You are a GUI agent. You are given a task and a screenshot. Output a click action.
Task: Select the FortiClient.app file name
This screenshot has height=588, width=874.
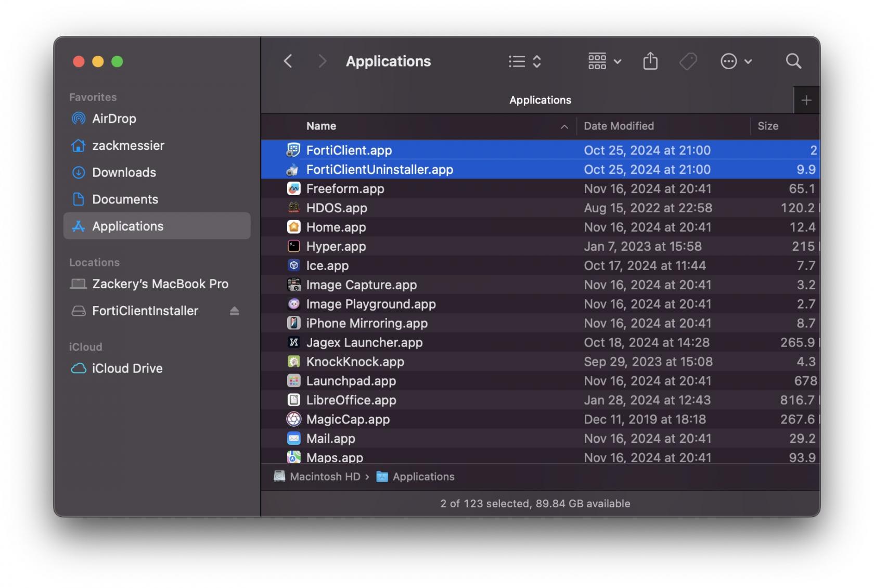(x=349, y=150)
